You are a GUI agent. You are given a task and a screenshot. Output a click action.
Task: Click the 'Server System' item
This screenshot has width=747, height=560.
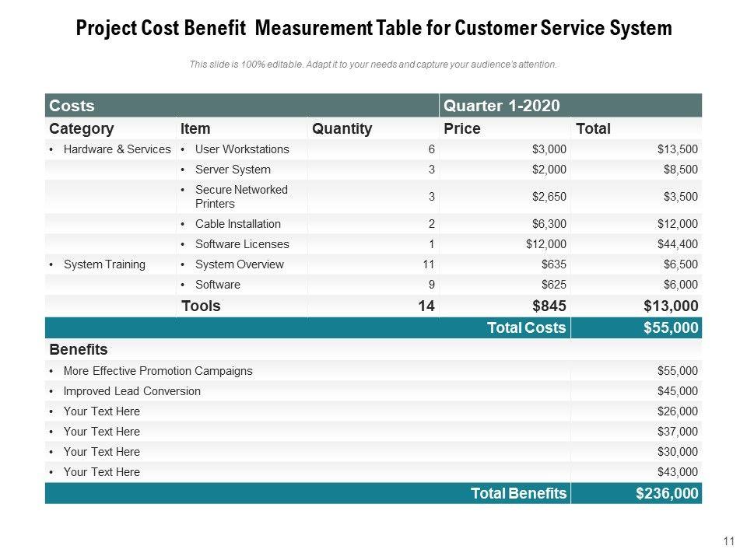[233, 170]
